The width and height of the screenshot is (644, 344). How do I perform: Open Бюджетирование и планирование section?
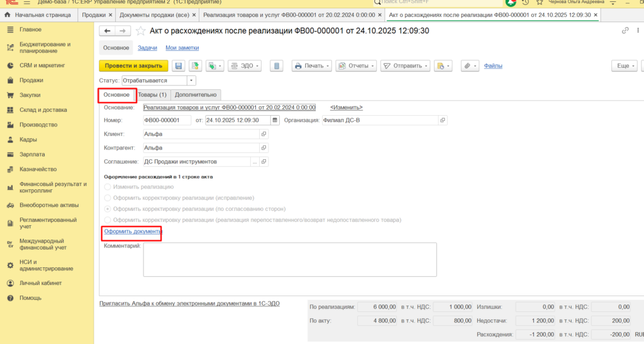click(47, 48)
